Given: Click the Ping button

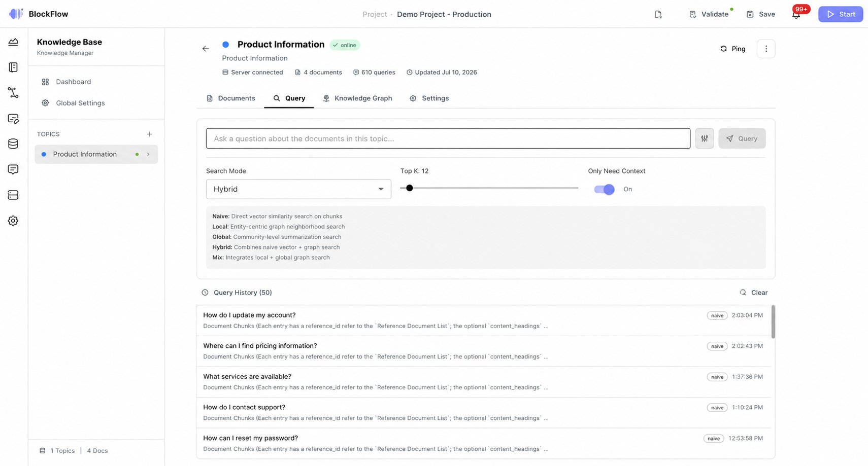Looking at the screenshot, I should click(x=732, y=49).
